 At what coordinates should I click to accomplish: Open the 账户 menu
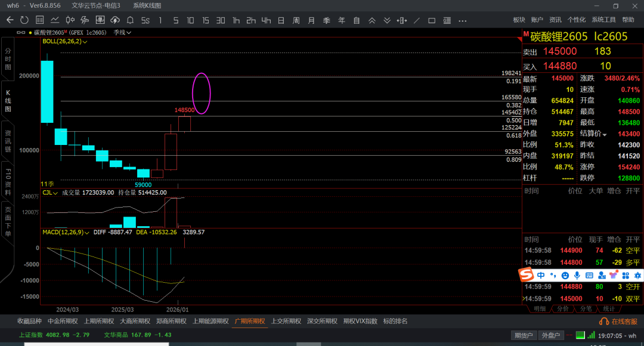[x=537, y=20]
